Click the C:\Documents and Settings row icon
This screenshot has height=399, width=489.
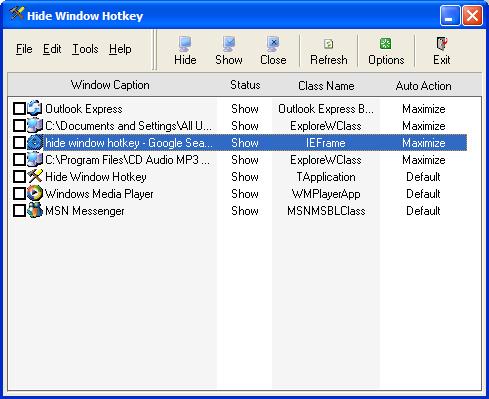point(35,125)
